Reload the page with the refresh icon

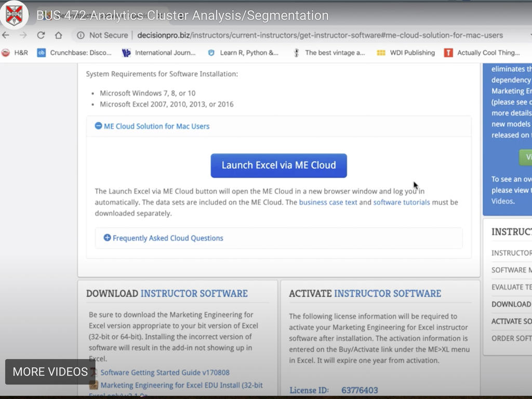[41, 35]
